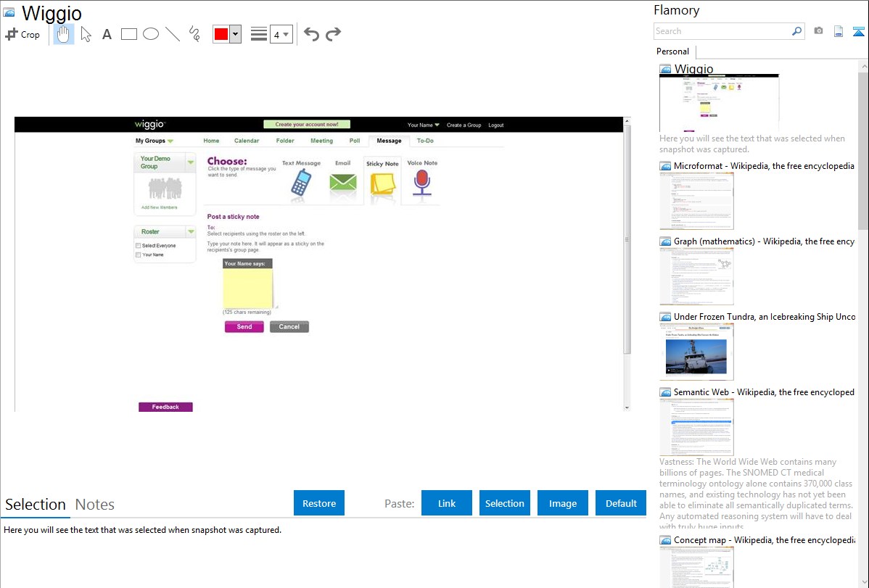
Task: Choose the text annotation tool
Action: click(x=107, y=34)
